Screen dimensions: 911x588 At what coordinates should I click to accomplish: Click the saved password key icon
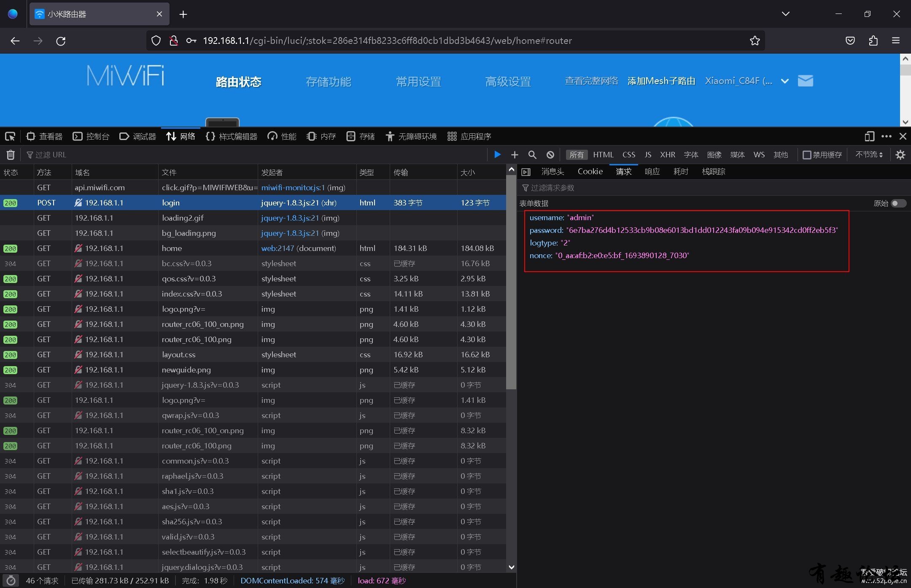pyautogui.click(x=191, y=40)
